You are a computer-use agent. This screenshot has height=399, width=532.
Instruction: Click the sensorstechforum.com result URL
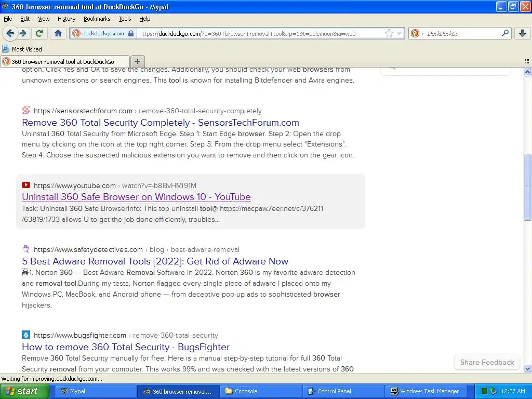148,111
